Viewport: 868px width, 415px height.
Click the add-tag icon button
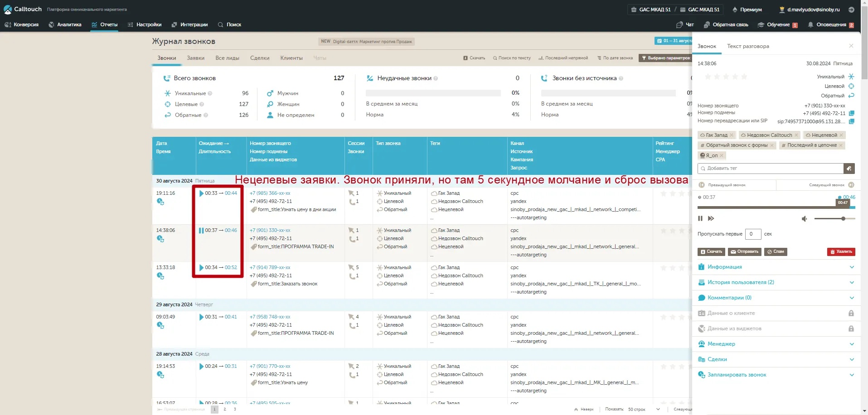(849, 169)
